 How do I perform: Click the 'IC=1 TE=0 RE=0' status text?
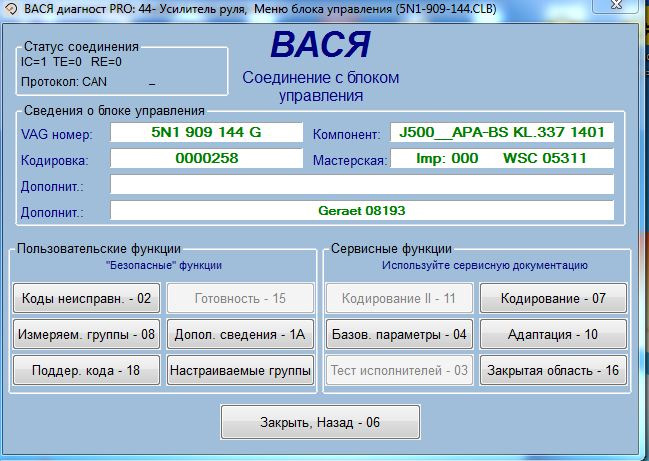(71, 62)
